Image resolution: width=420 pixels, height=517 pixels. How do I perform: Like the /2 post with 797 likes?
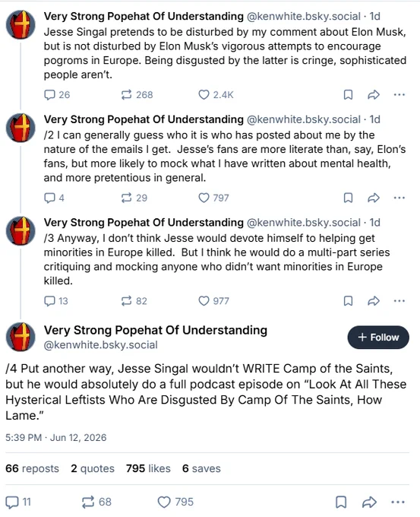pos(213,198)
